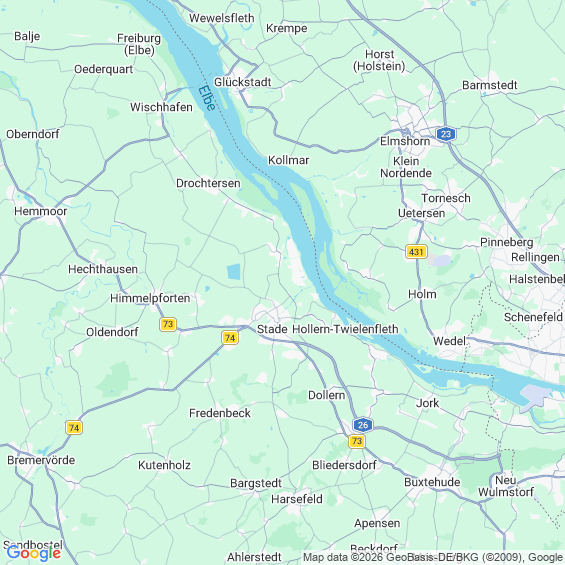
Task: Click the A26 highway shield near Dollern
Action: coord(362,425)
